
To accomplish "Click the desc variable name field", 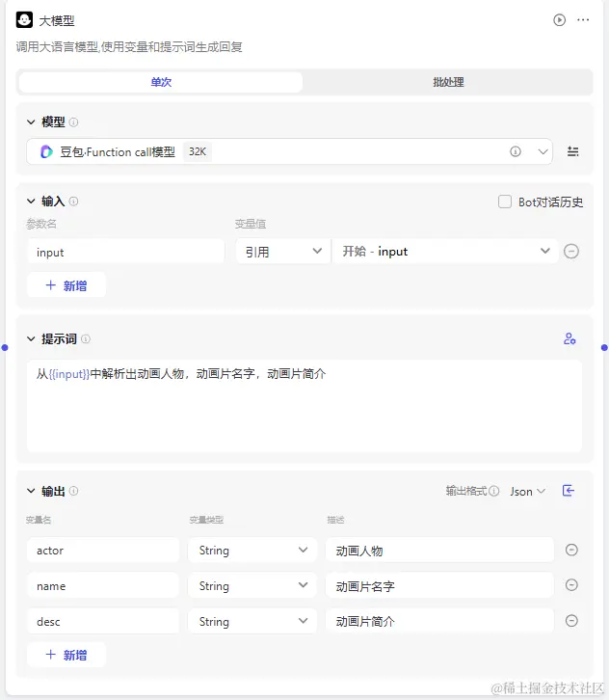I will (103, 621).
